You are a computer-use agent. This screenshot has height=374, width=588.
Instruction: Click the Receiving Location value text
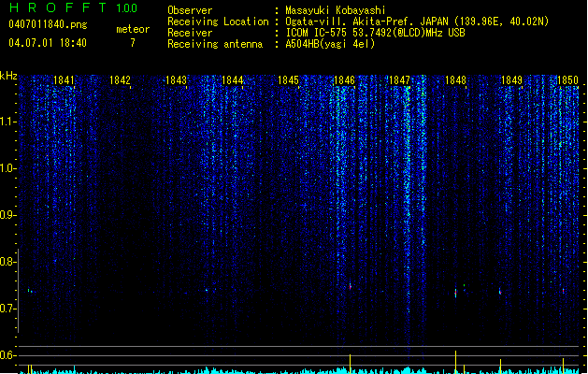417,22
